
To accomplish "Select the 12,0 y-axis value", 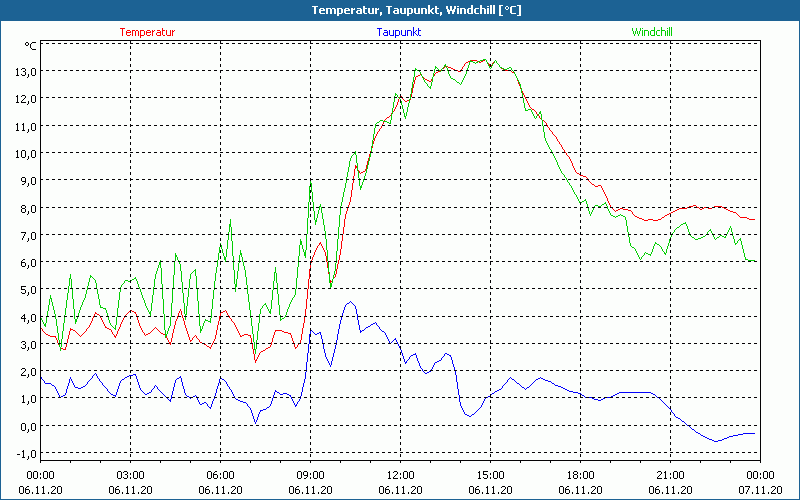I will pos(26,99).
